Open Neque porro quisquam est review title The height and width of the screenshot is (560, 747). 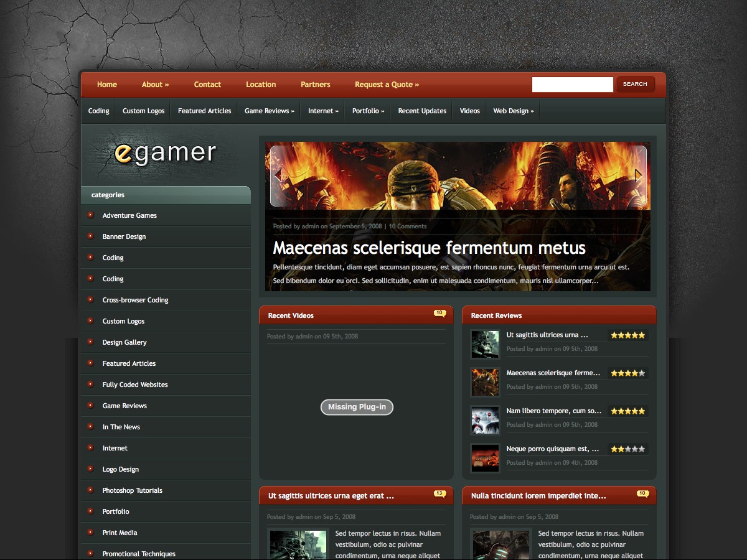[x=553, y=449]
